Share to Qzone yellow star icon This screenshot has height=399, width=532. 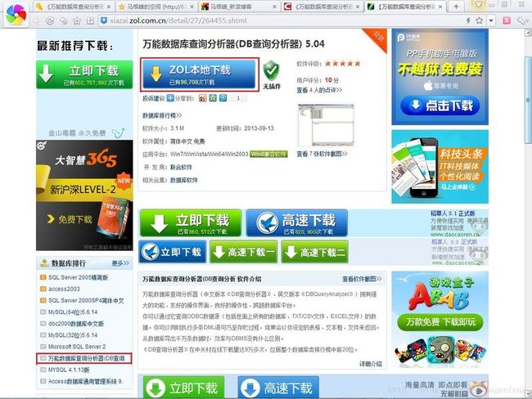tap(213, 98)
